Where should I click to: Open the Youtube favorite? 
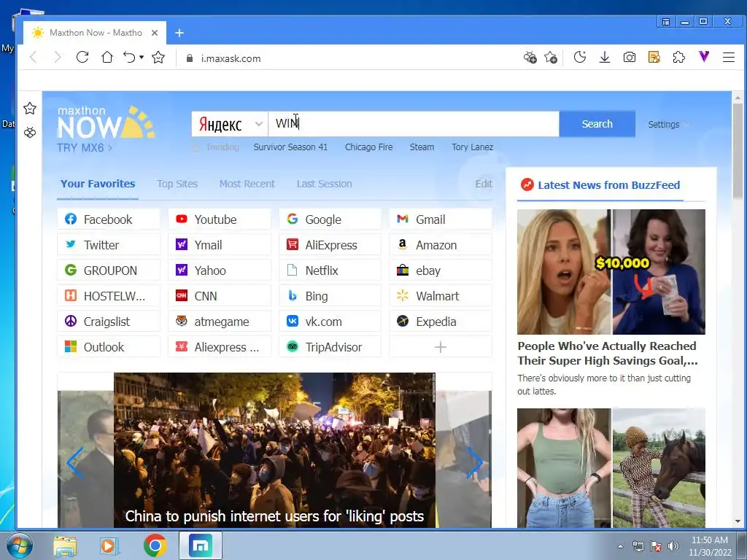(219, 219)
